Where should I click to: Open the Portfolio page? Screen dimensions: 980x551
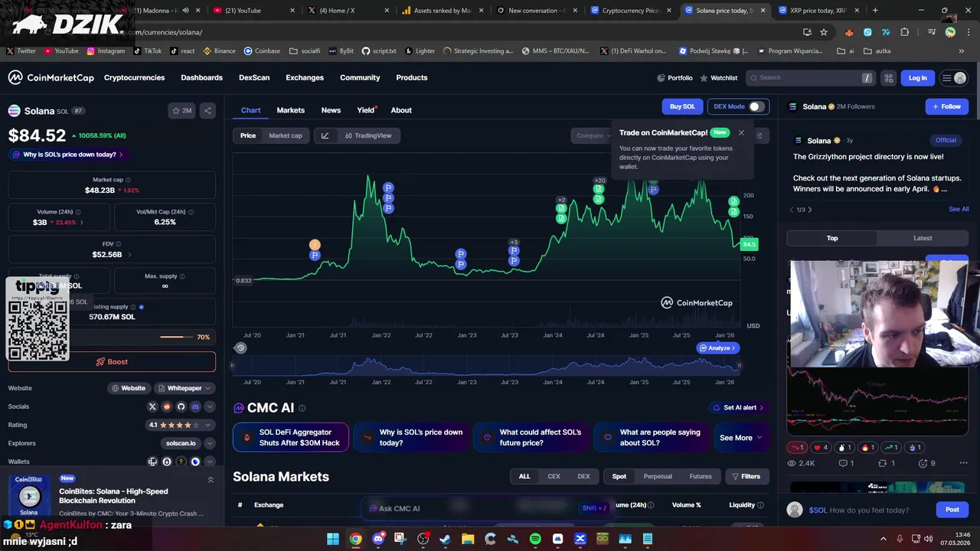pos(675,77)
